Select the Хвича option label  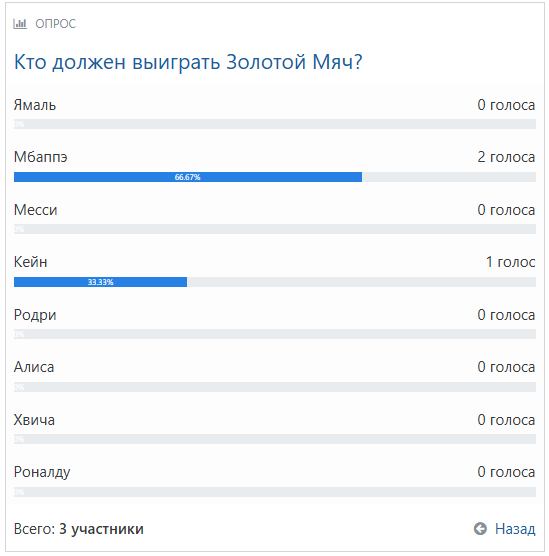click(x=34, y=420)
